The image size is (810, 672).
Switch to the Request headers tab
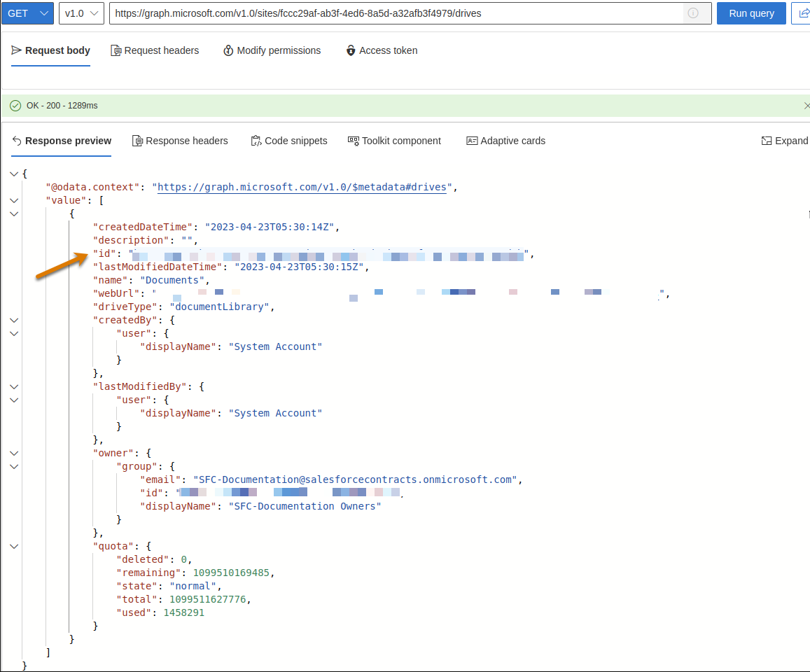click(x=155, y=50)
